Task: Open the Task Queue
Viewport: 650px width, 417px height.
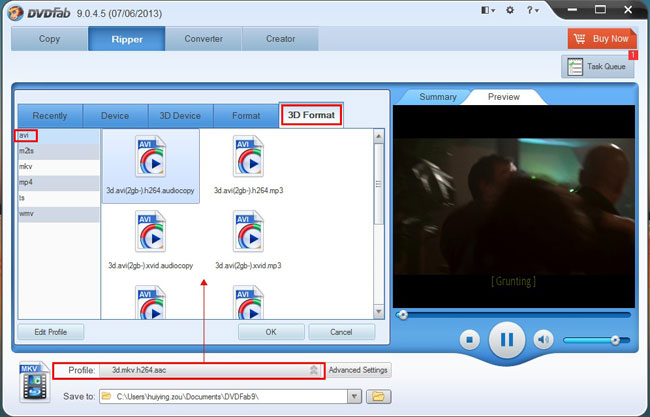Action: click(x=598, y=66)
